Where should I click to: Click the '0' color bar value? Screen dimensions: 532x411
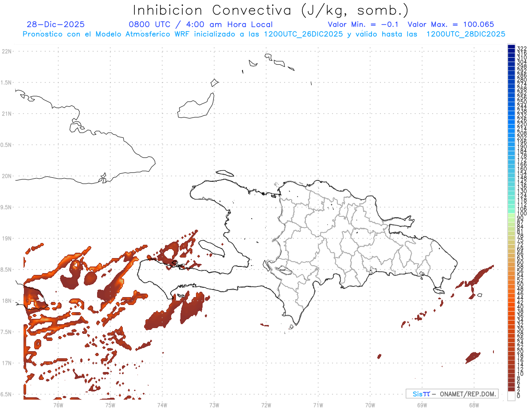pos(519,395)
